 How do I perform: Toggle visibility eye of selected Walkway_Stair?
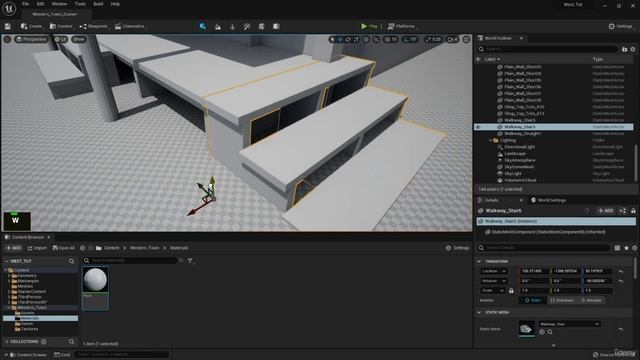(478, 127)
